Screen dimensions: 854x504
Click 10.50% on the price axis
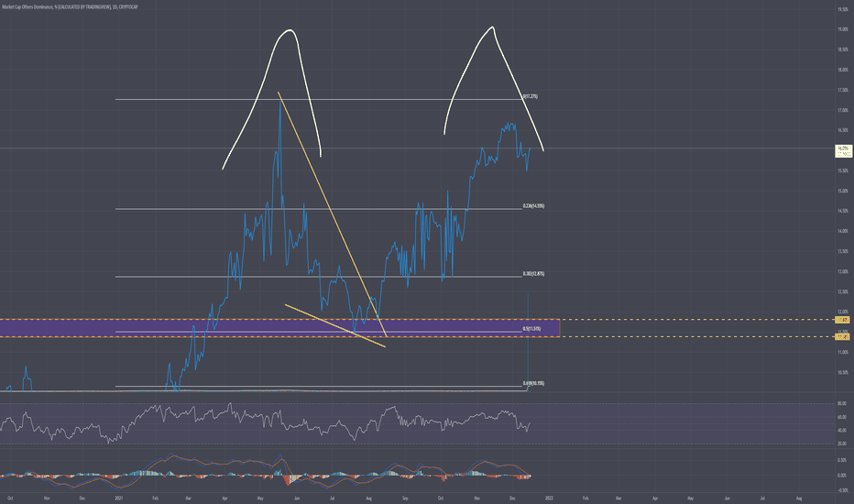pyautogui.click(x=843, y=372)
